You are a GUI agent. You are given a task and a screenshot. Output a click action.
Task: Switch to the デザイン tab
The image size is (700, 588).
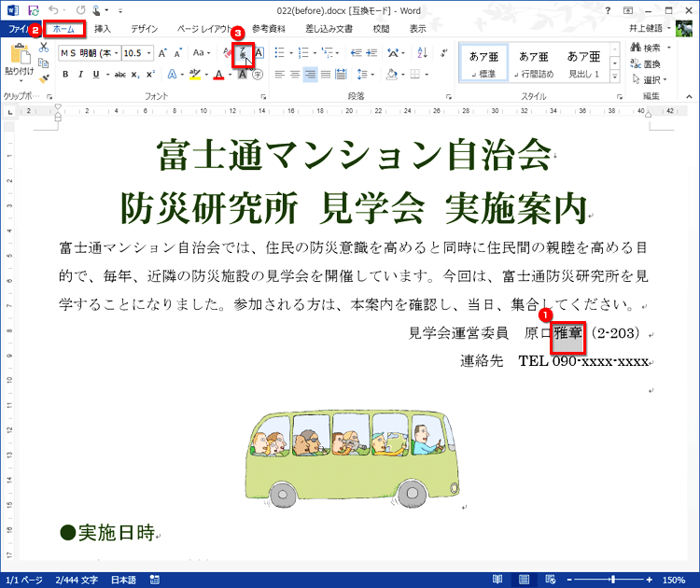click(x=144, y=29)
